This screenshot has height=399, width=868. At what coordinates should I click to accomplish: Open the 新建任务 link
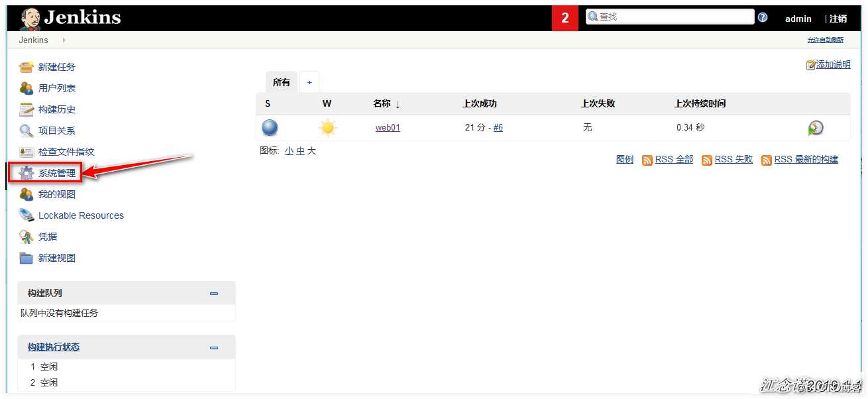57,67
